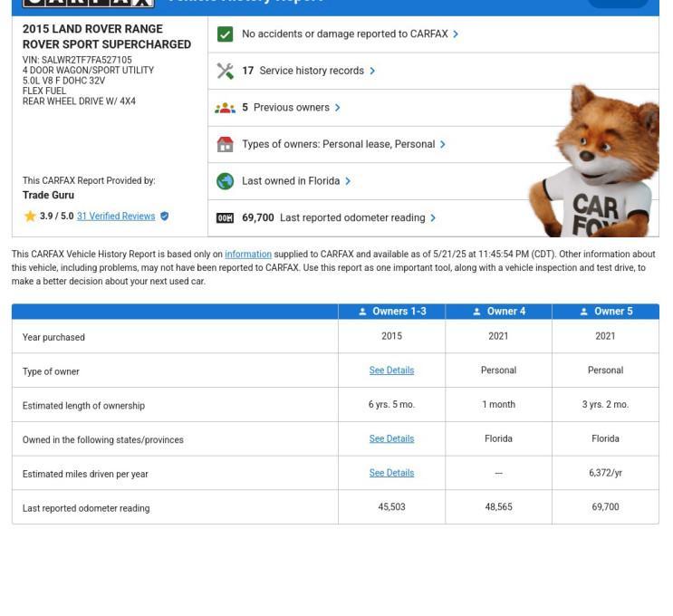Click See Details for states/provinces row
Screen dimensions: 673x616
pos(391,438)
